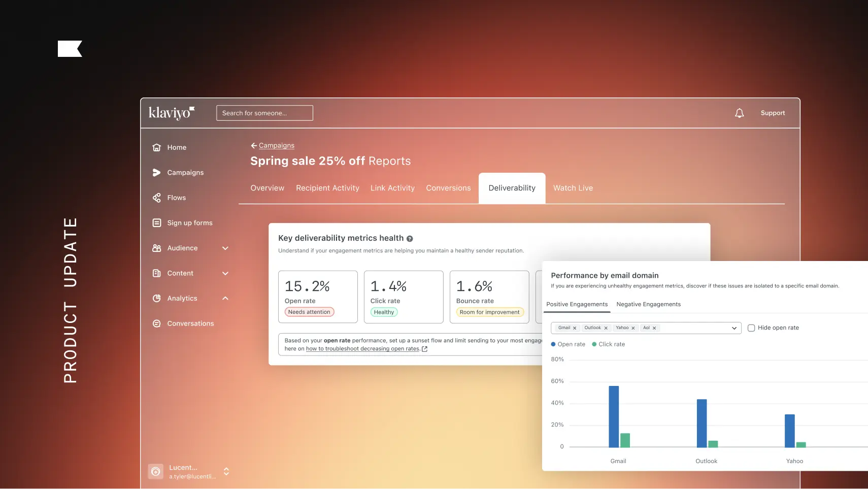Go to the Link Activity tab
Screen dimensions: 868x489
coord(392,188)
